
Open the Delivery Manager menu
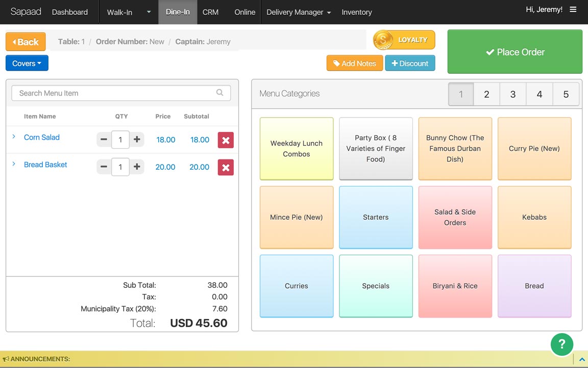click(x=299, y=12)
